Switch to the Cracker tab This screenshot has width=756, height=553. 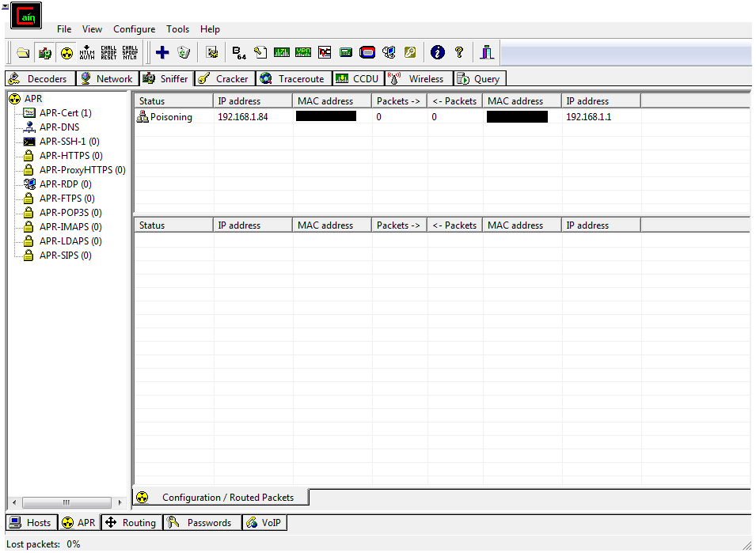pos(224,78)
